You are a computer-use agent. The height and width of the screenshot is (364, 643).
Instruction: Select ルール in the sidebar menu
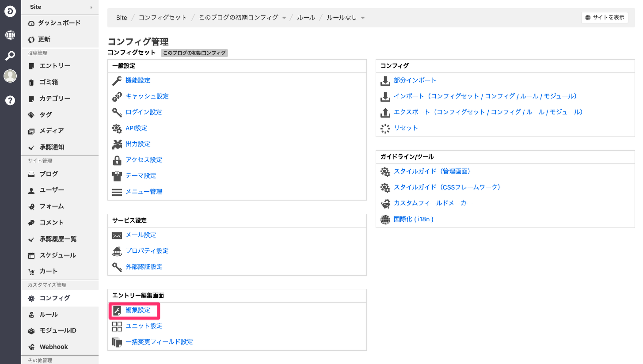tap(49, 315)
